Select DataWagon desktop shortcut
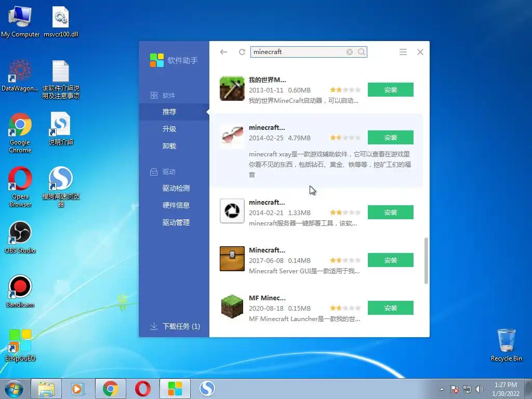The height and width of the screenshot is (399, 532). pos(20,75)
